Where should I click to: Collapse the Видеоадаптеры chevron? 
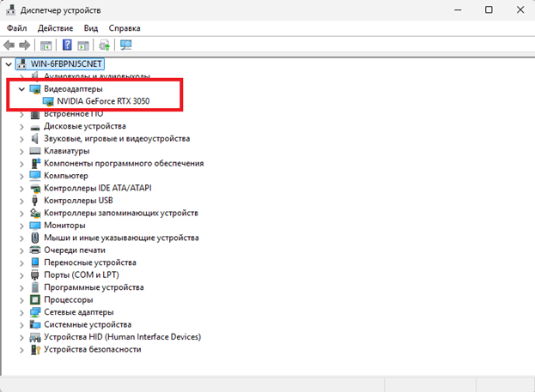[x=21, y=89]
